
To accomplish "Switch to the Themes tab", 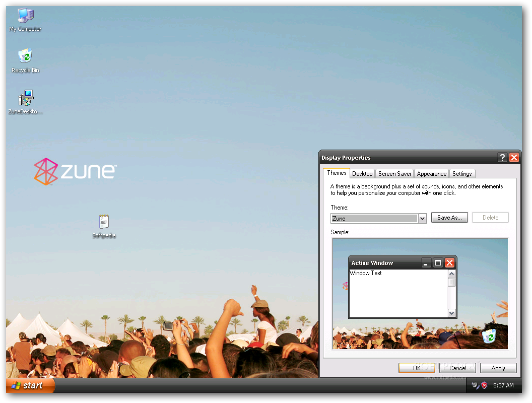I will point(337,173).
